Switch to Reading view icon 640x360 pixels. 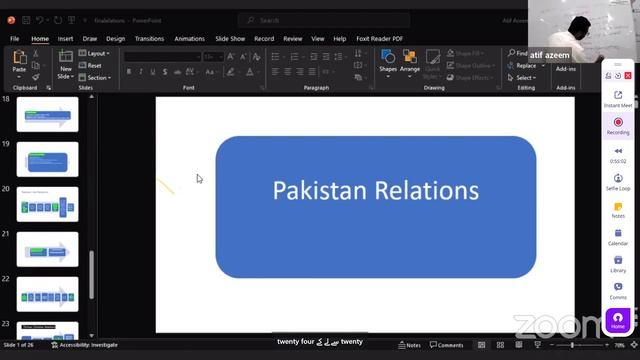click(519, 345)
